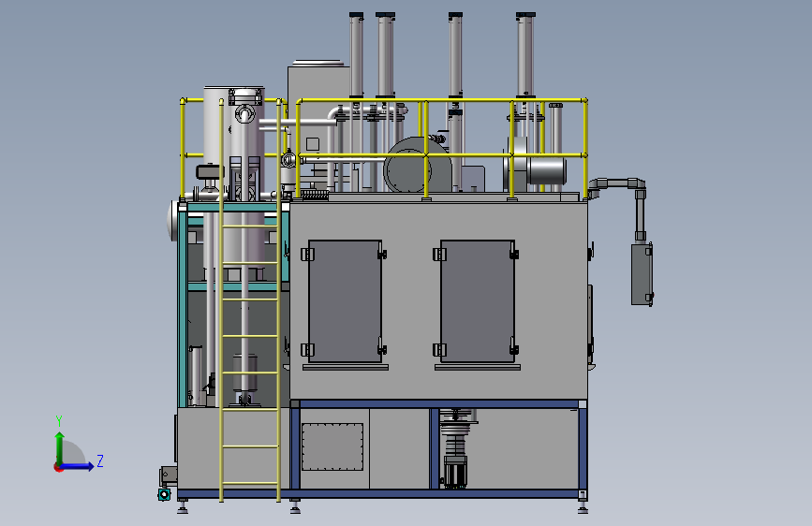The width and height of the screenshot is (812, 526).
Task: Click the green Y axis of the triad
Action: pyautogui.click(x=60, y=447)
